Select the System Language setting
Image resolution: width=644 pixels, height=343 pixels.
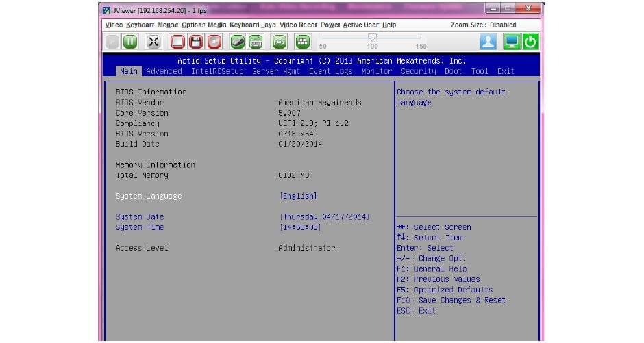pyautogui.click(x=149, y=196)
